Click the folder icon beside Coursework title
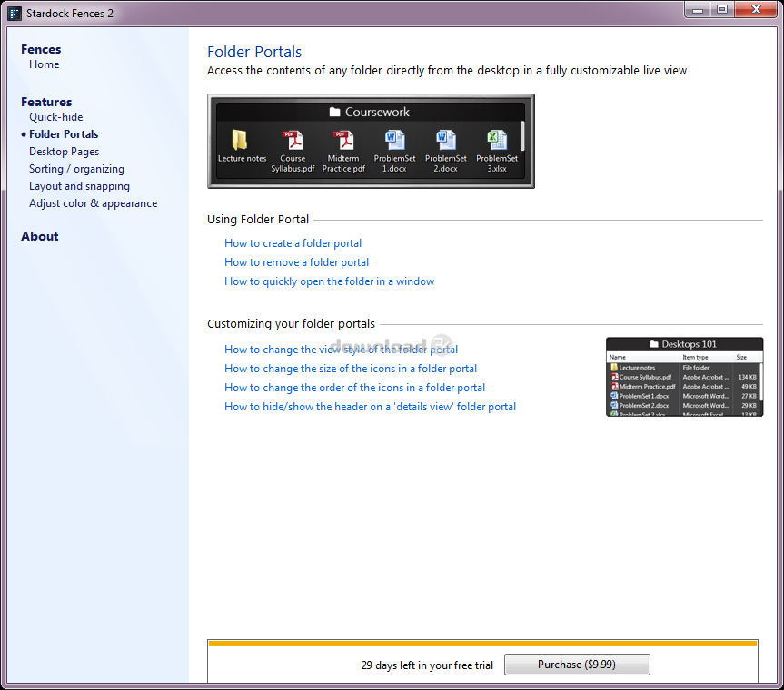 click(x=334, y=112)
